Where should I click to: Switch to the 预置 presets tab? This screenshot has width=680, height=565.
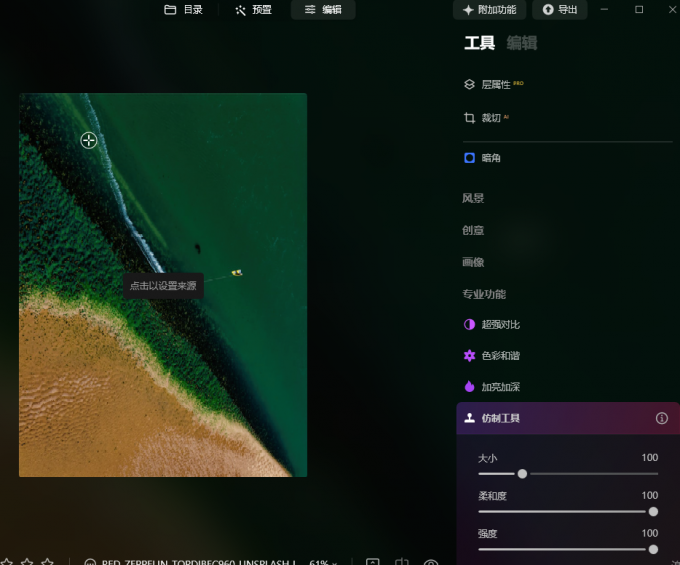[x=253, y=10]
